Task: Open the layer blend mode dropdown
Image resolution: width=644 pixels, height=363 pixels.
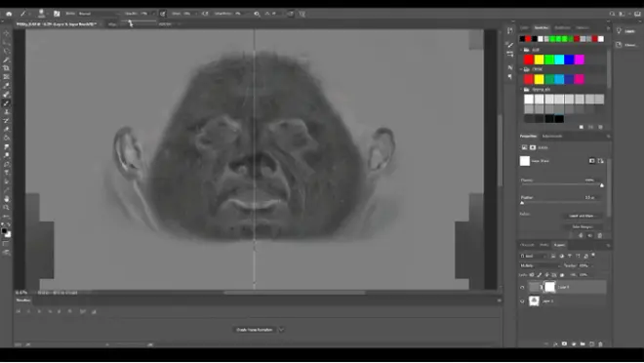Action: click(x=541, y=265)
